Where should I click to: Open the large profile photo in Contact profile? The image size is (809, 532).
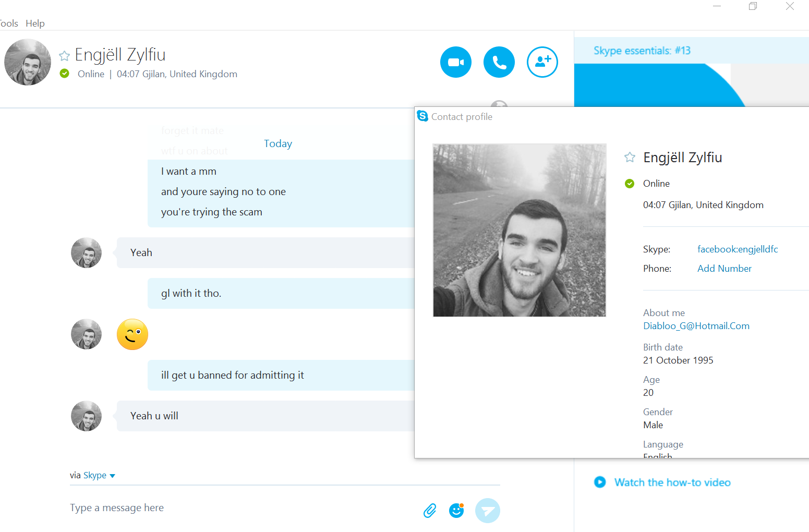click(520, 230)
